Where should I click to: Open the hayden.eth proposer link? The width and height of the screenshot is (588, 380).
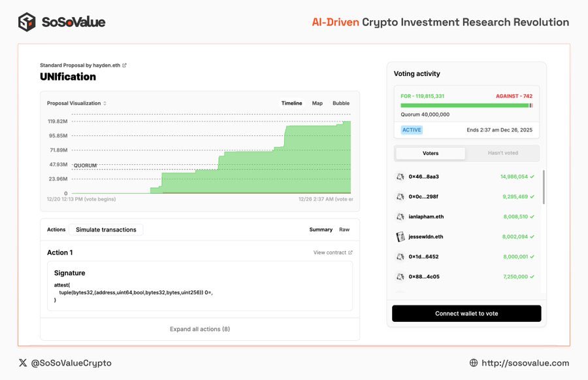[106, 65]
